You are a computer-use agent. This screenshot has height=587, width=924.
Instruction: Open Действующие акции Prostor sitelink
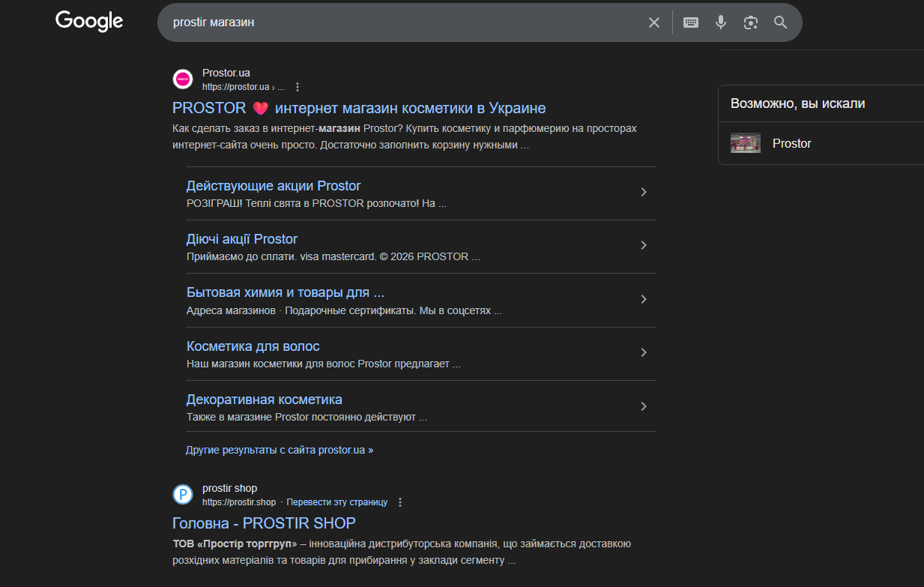point(274,186)
